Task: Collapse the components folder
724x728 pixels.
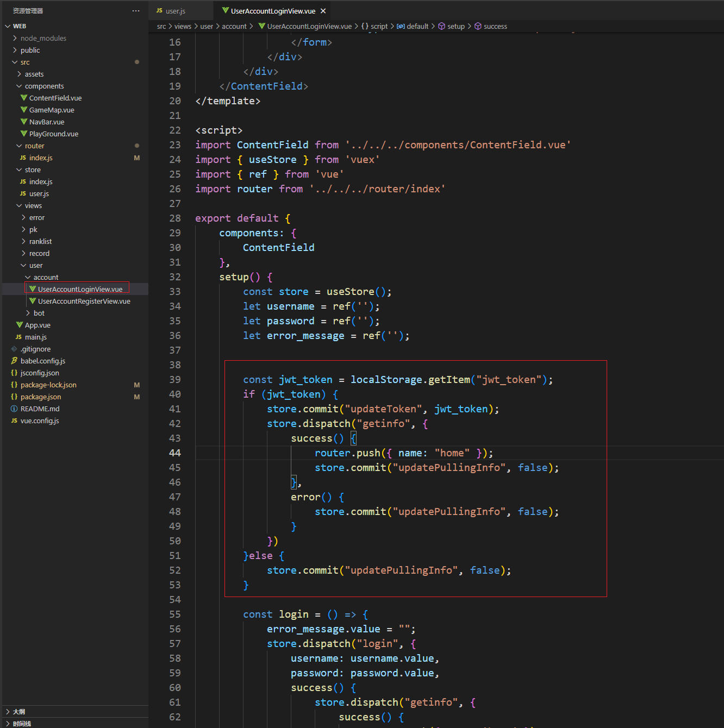Action: 74,86
